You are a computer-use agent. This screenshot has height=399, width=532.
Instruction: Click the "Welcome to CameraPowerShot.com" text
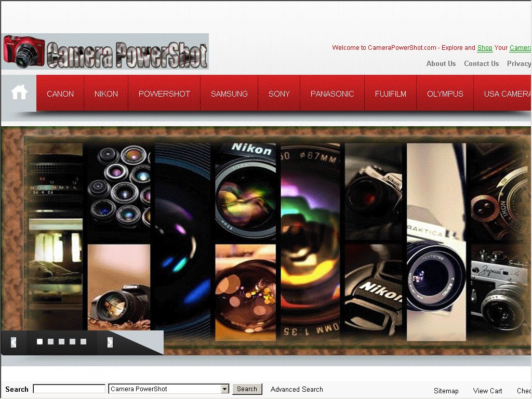click(384, 48)
